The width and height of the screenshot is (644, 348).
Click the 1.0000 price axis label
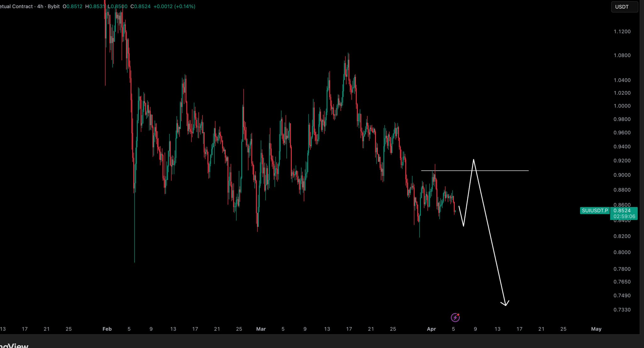coord(622,106)
